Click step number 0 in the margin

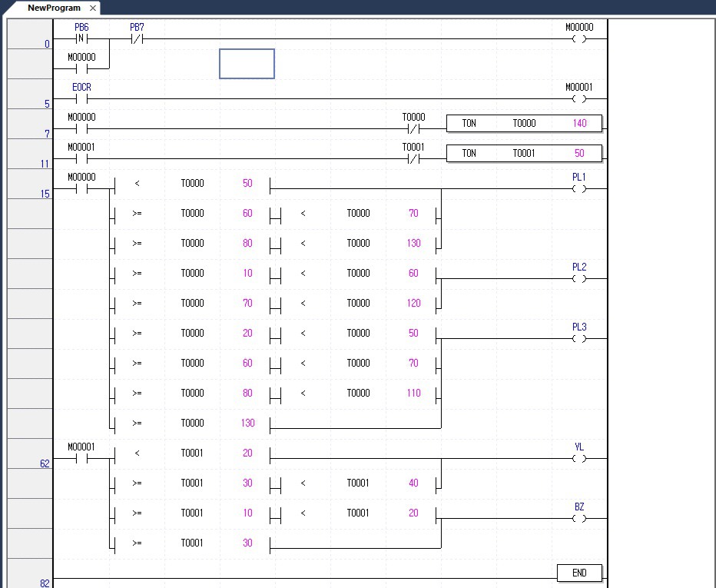click(47, 45)
